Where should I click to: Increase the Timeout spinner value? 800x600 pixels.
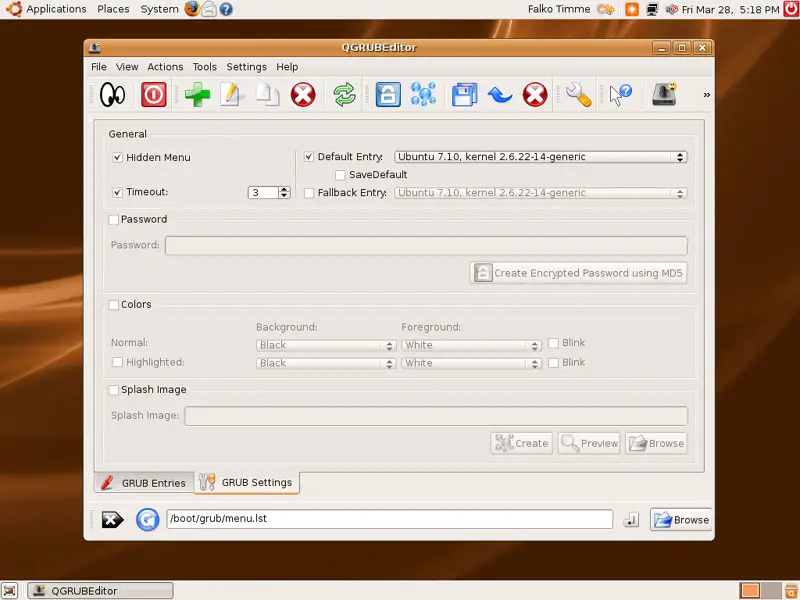pyautogui.click(x=285, y=188)
